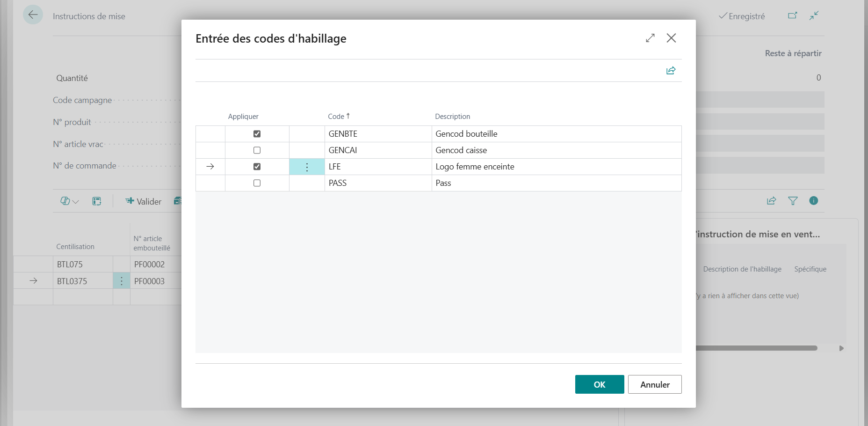868x426 pixels.
Task: Open row menu for BTL0375 line
Action: click(x=122, y=281)
